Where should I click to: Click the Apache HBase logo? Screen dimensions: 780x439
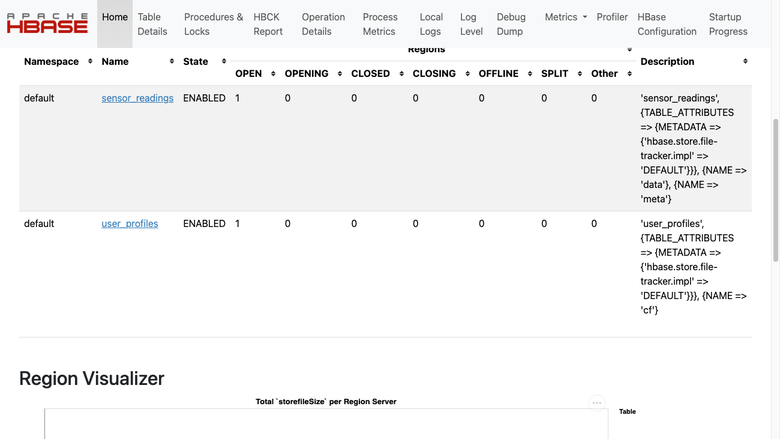(x=47, y=23)
